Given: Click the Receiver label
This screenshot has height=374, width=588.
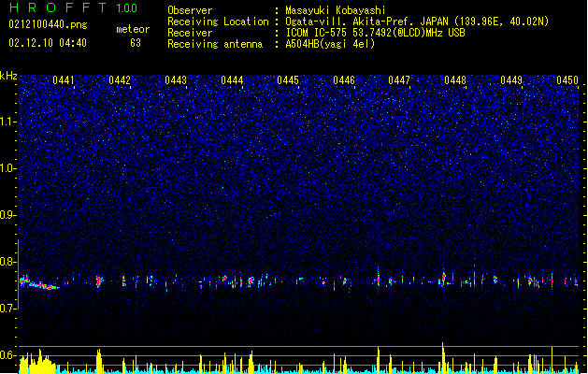Looking at the screenshot, I should click(190, 33).
